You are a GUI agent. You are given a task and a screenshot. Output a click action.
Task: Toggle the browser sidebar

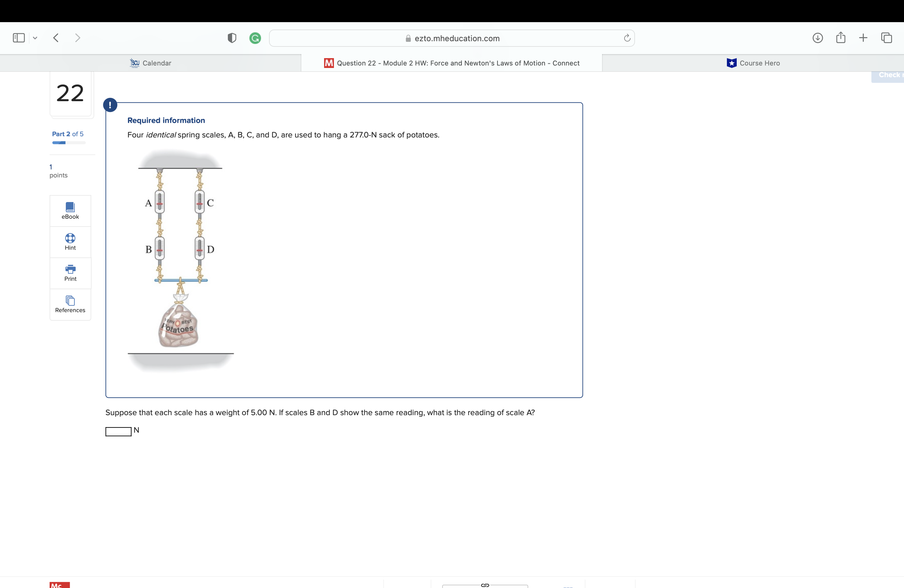pyautogui.click(x=18, y=38)
